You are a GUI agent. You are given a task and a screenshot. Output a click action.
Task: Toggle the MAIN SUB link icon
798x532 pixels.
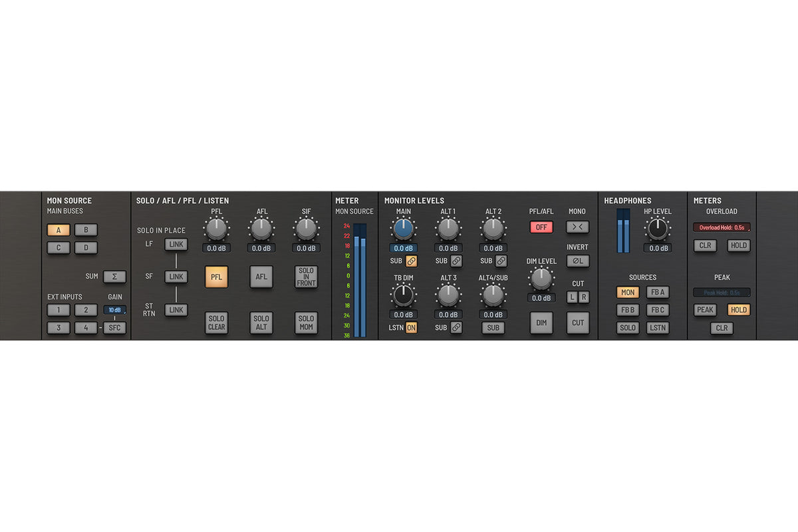[x=412, y=261]
